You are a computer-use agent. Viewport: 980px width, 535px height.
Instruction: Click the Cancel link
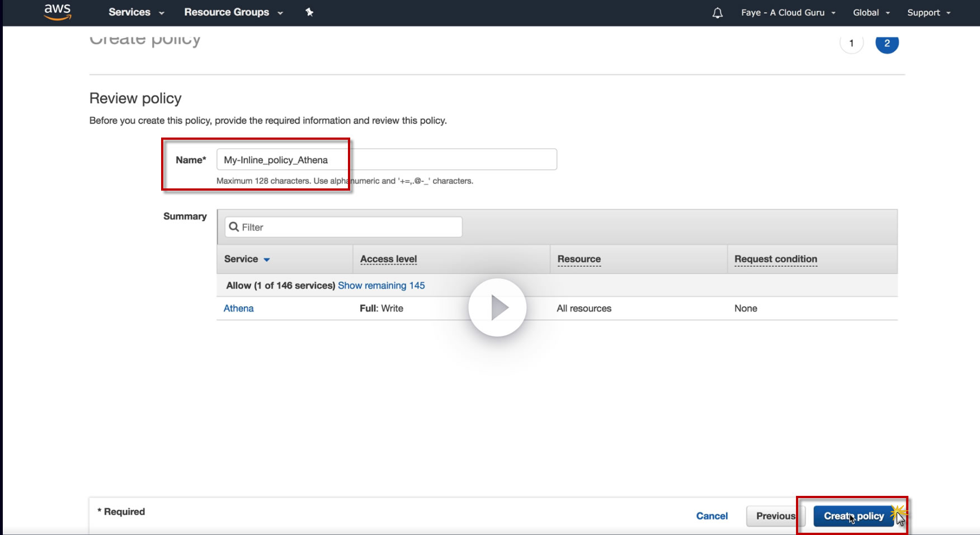(x=712, y=516)
